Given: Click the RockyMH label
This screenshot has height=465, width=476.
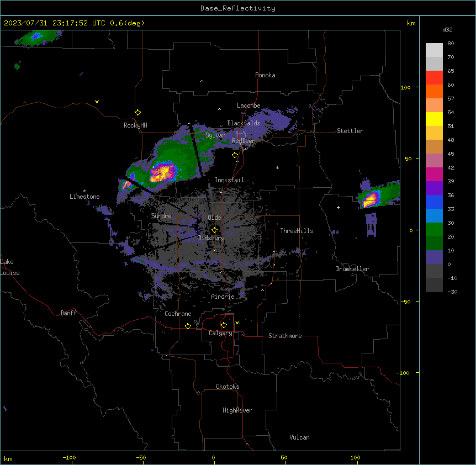Looking at the screenshot, I should [x=135, y=125].
